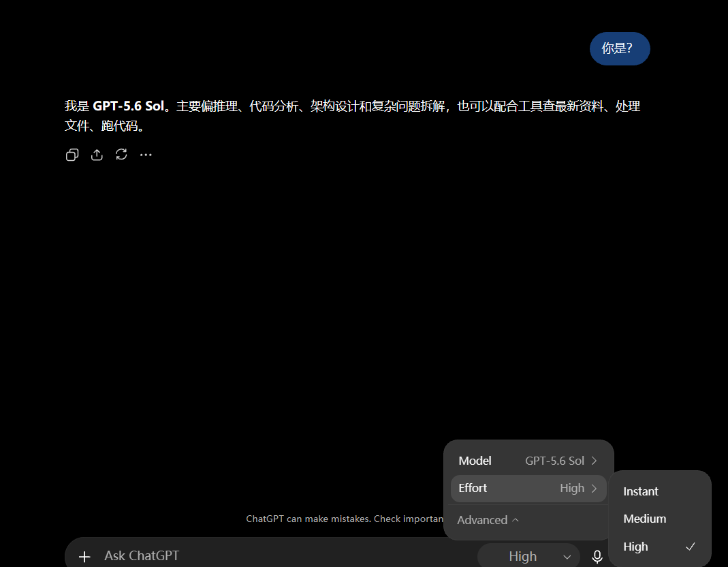Collapse the Advanced section
The image size is (728, 567).
(x=488, y=520)
